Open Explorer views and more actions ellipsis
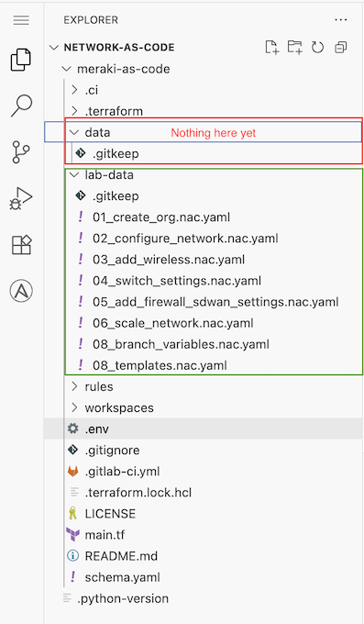 click(341, 20)
